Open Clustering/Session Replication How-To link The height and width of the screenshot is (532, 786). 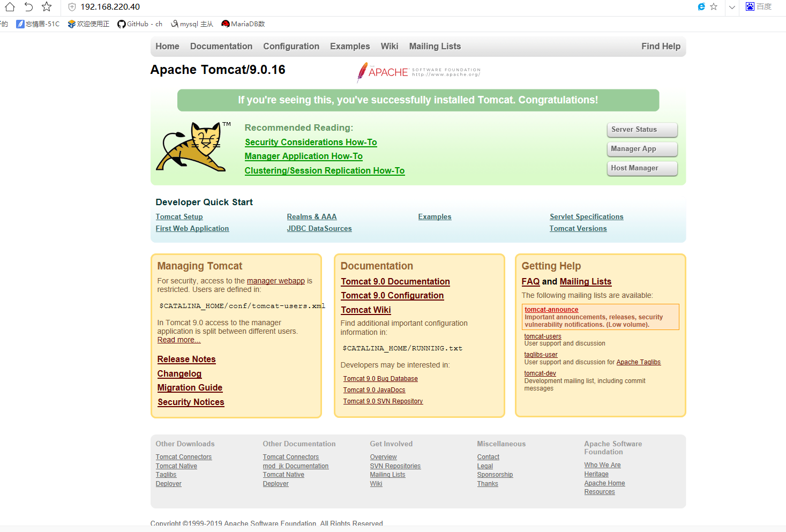coord(325,171)
